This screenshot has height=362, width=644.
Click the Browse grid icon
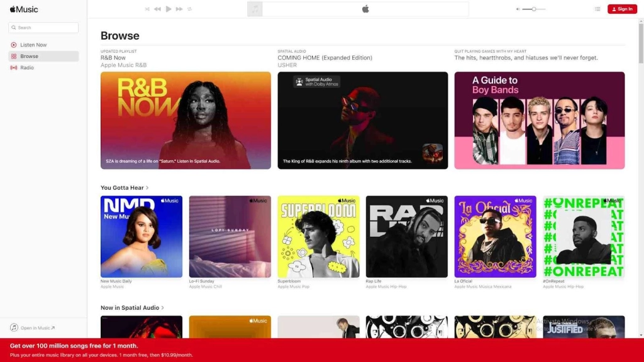(14, 56)
